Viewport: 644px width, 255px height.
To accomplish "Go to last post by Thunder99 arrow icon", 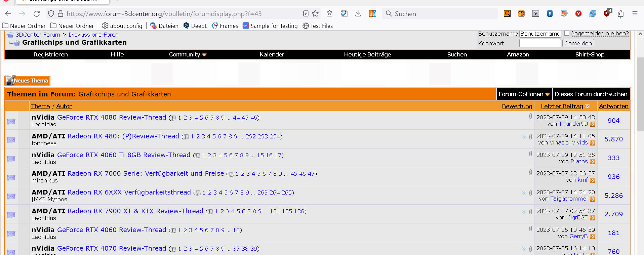I will tap(592, 124).
